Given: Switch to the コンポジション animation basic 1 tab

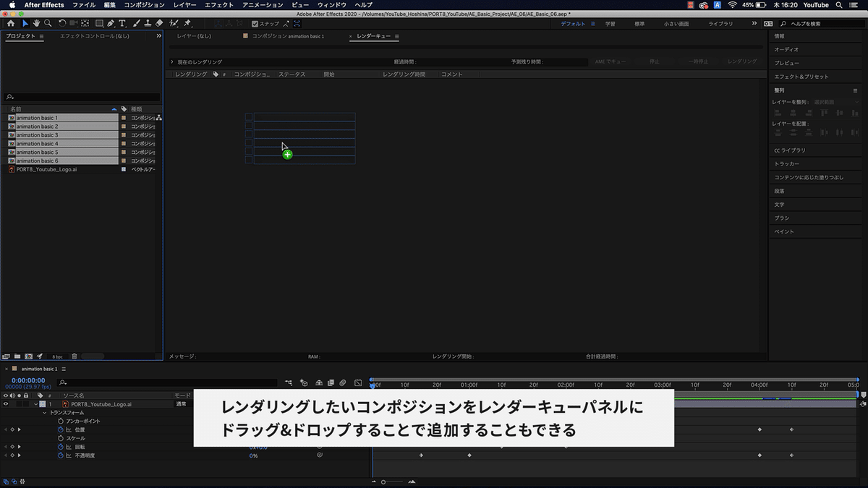Looking at the screenshot, I should tap(288, 36).
